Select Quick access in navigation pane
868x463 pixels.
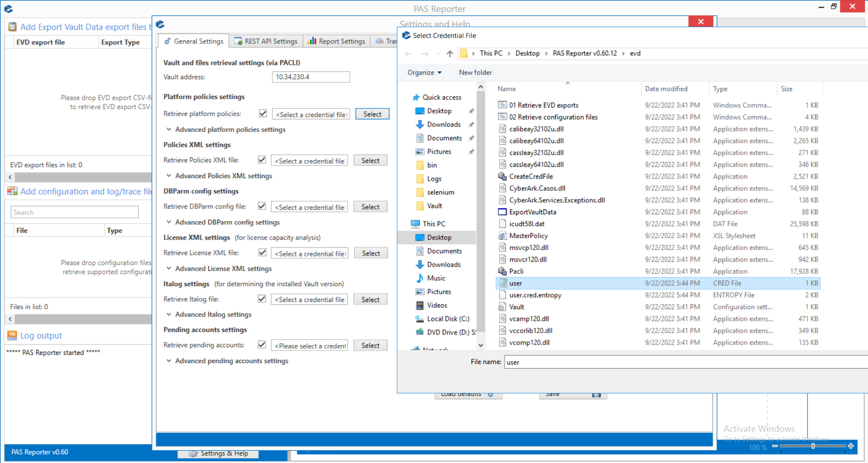(x=442, y=97)
